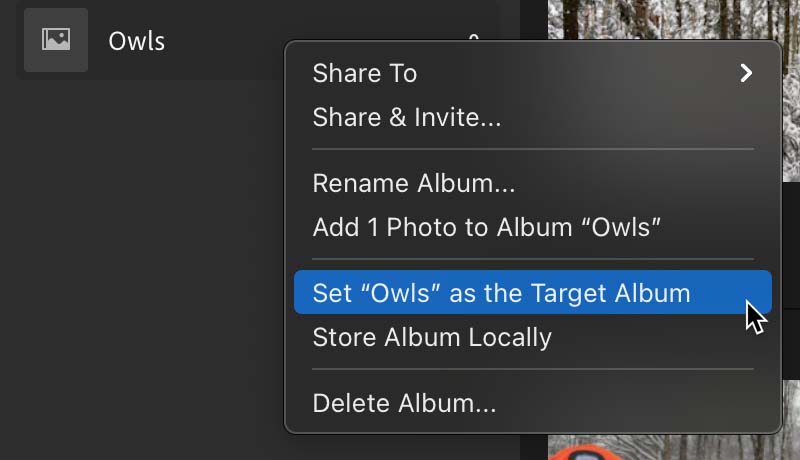Click empty albums panel below Owls
Screen dimensions: 800x460
[x=143, y=265]
